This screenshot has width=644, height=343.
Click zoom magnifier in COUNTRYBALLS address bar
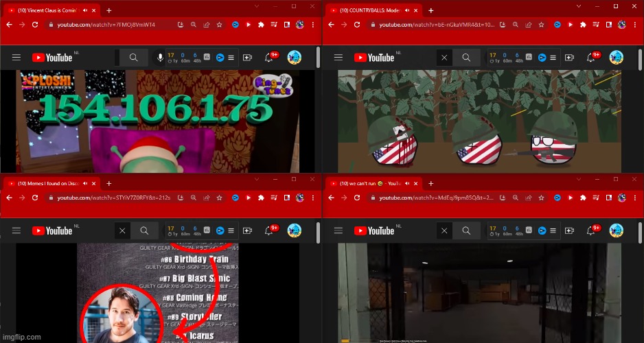(x=515, y=25)
